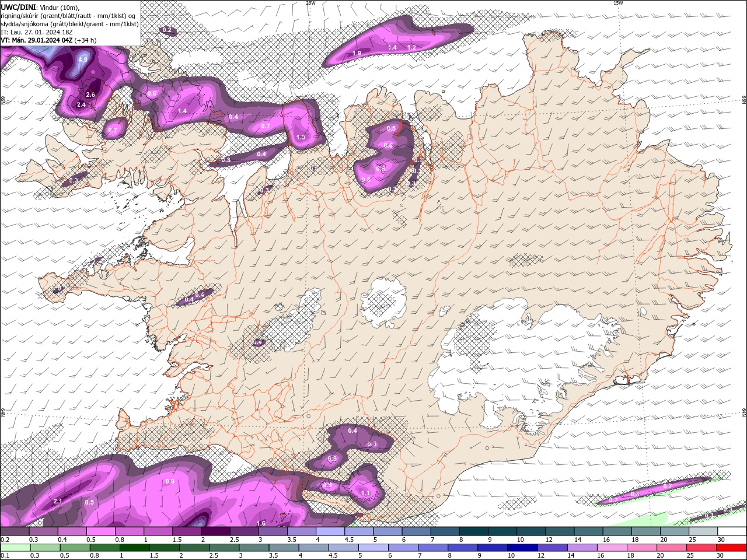747x560 pixels.
Task: Select the 1.1 snowfall label on the south coast
Action: (365, 493)
